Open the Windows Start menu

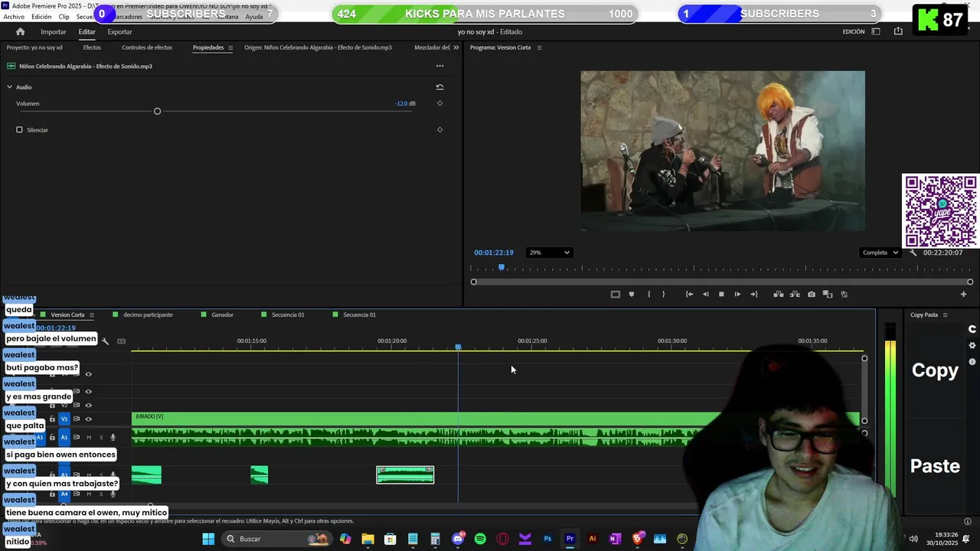point(208,539)
